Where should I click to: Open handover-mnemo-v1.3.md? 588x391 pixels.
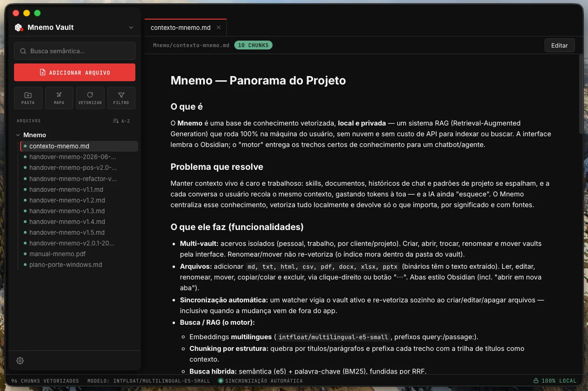79,211
